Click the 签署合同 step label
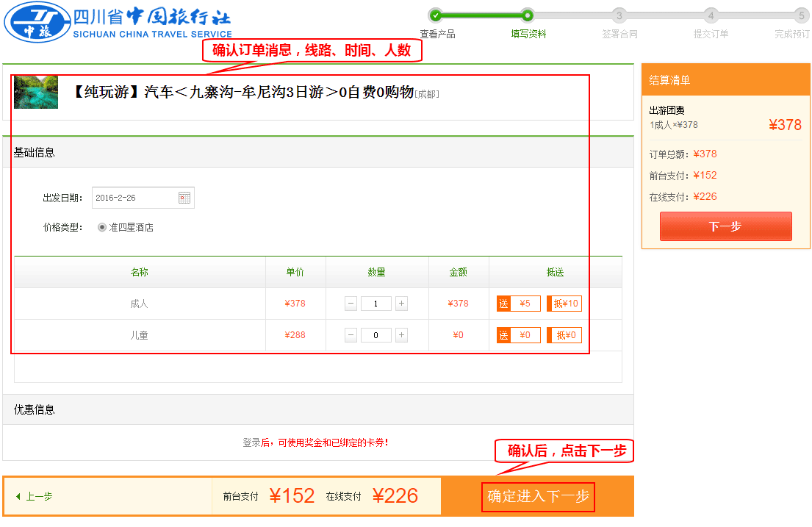 click(x=619, y=34)
